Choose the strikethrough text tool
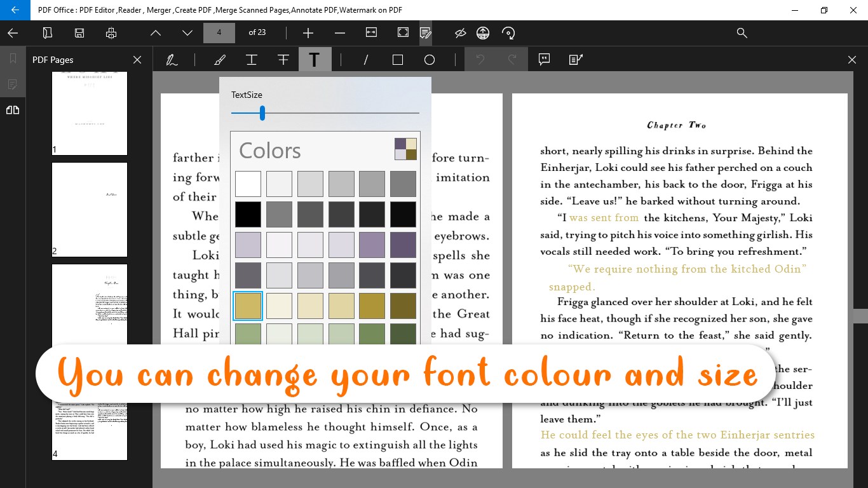Viewport: 868px width, 488px height. point(283,60)
